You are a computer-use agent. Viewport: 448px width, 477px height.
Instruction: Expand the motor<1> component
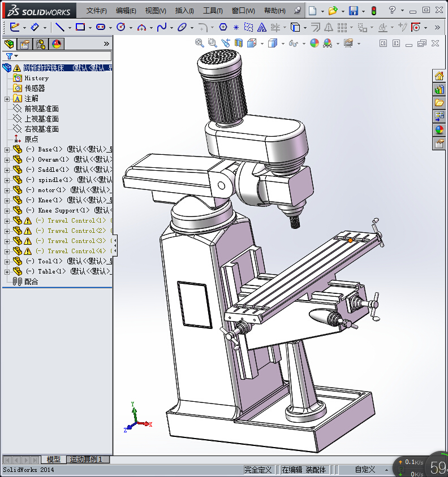(x=7, y=190)
